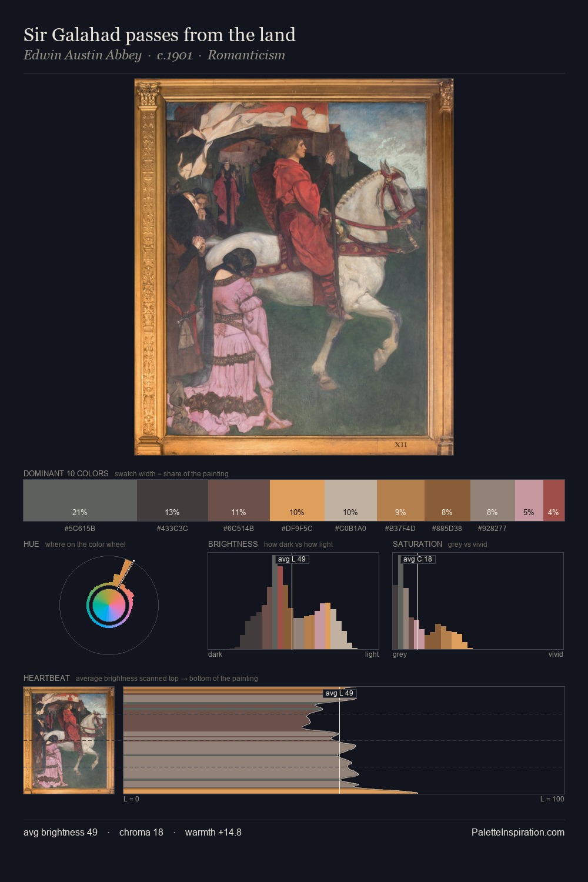Viewport: 588px width, 882px height.
Task: Click the 'Romanticism' style label
Action: tap(246, 55)
